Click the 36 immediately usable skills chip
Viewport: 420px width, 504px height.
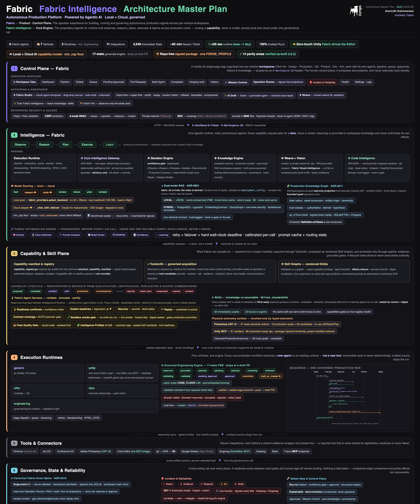coord(227,312)
